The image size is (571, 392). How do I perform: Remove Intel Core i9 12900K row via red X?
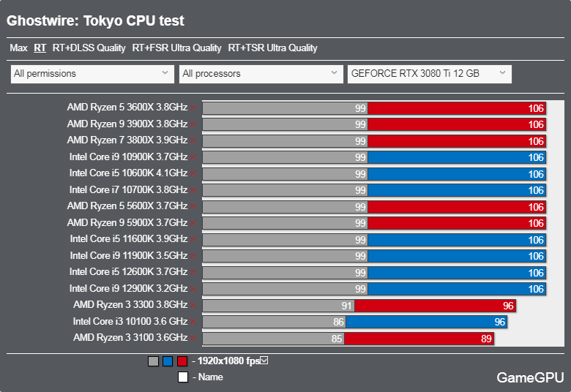tap(193, 289)
